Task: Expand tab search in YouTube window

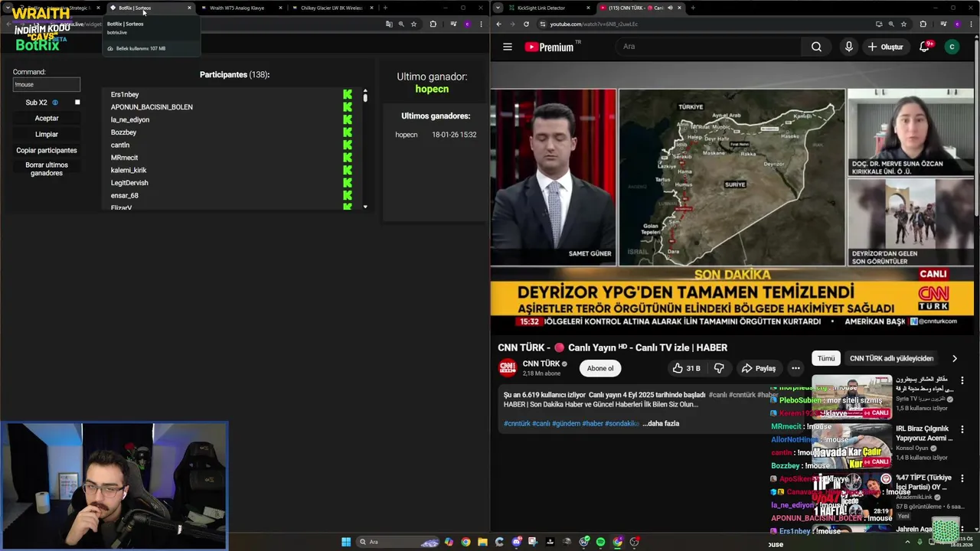Action: 498,8
